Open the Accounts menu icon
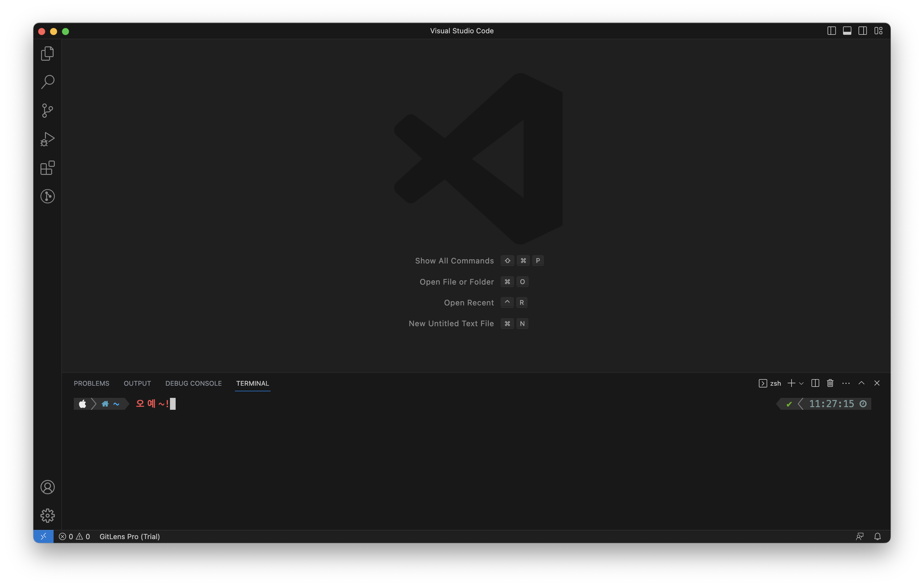Image resolution: width=924 pixels, height=587 pixels. tap(48, 487)
